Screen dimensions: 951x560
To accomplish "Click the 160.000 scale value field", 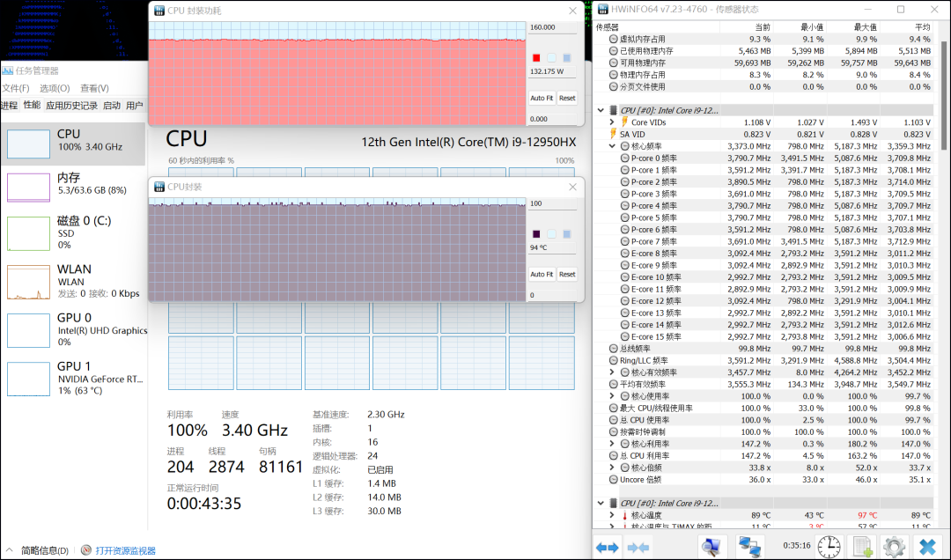I will coord(550,26).
